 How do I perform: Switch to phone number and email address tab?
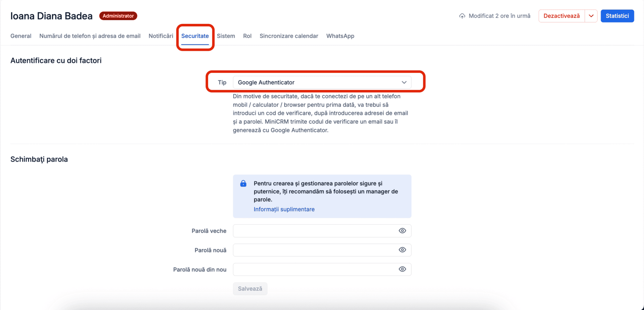(90, 36)
